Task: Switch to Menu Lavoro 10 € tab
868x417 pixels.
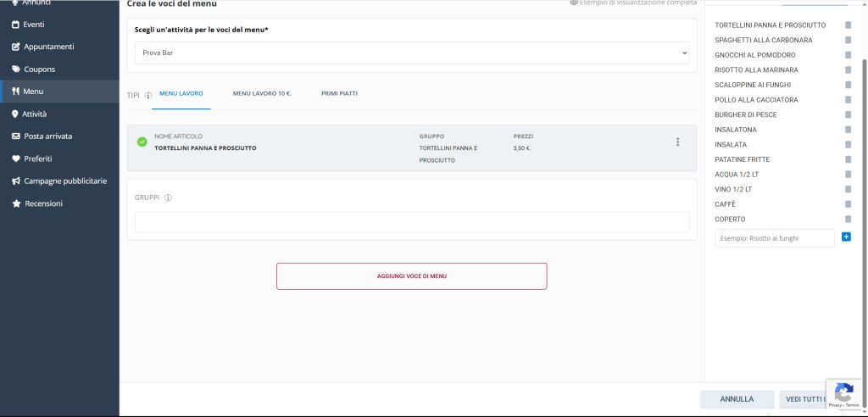Action: pos(262,93)
